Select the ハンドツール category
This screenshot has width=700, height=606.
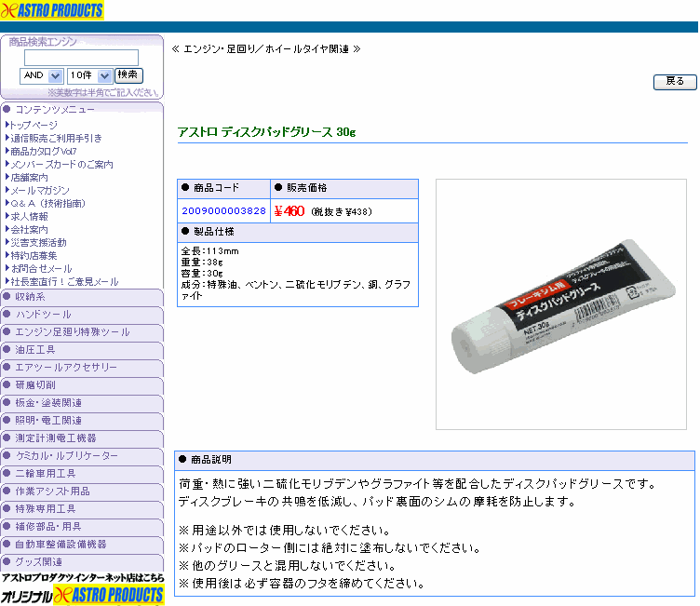[82, 315]
